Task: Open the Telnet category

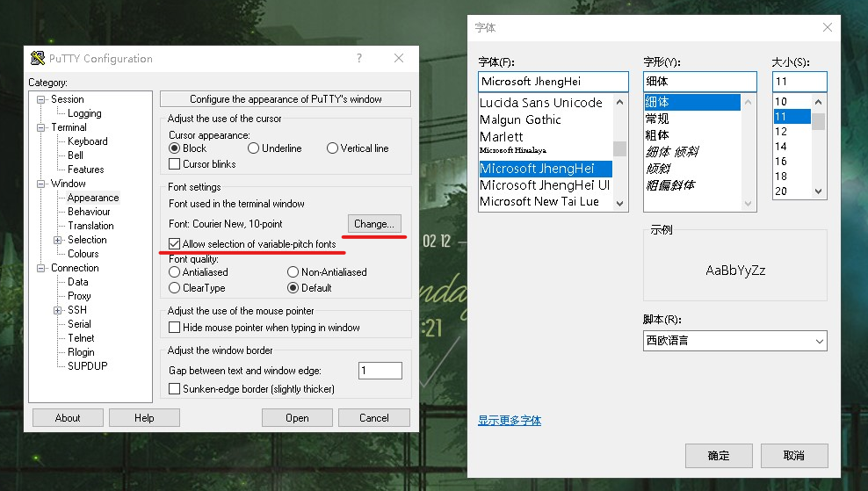Action: pyautogui.click(x=81, y=338)
